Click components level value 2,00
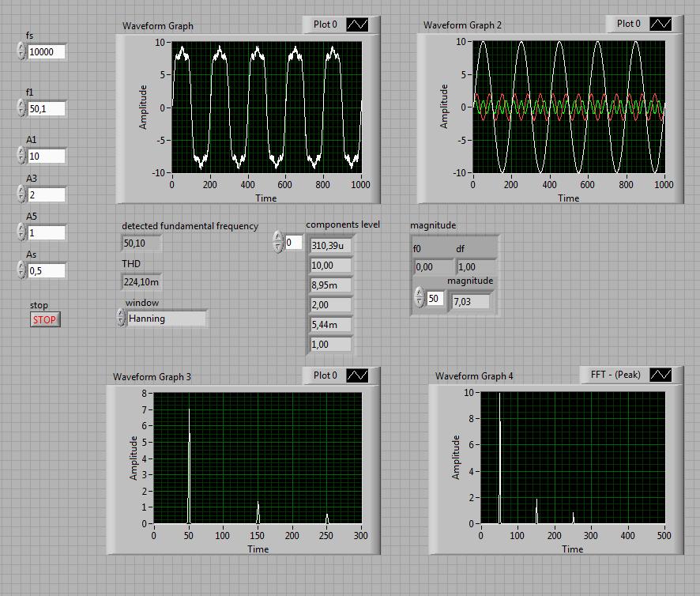Viewport: 700px width, 596px height. 330,304
